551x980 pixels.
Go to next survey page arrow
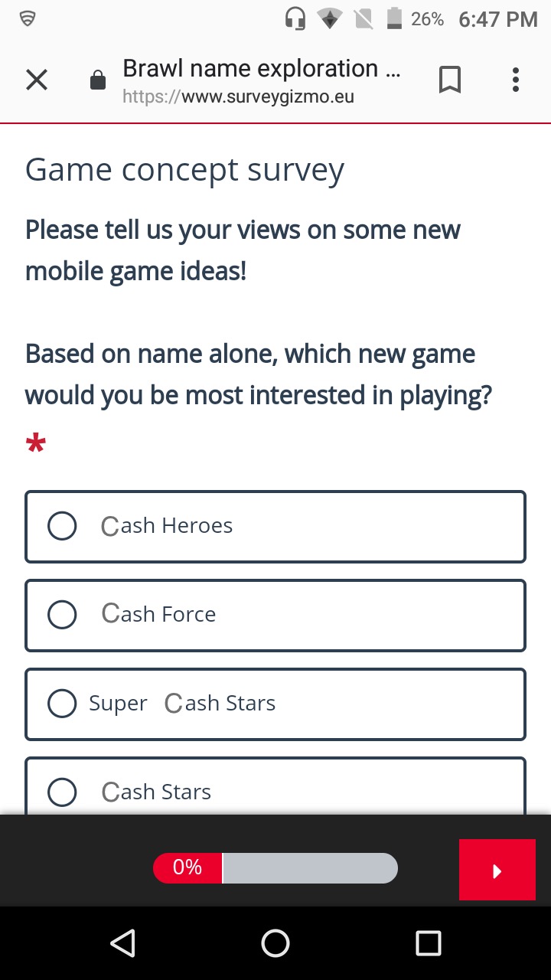pyautogui.click(x=497, y=870)
